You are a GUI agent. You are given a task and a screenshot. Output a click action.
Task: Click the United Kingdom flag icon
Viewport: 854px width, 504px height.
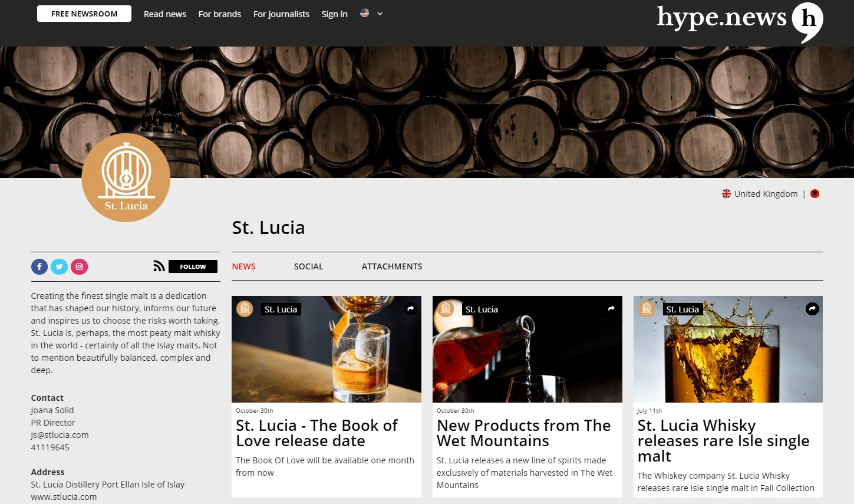click(726, 193)
